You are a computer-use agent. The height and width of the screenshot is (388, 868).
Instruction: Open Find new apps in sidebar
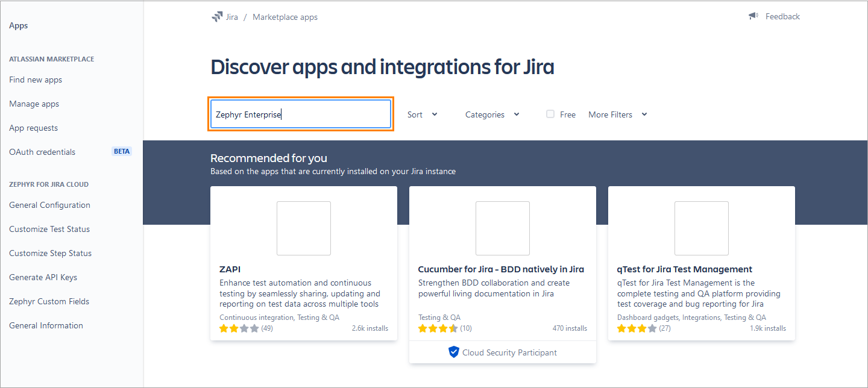[36, 80]
